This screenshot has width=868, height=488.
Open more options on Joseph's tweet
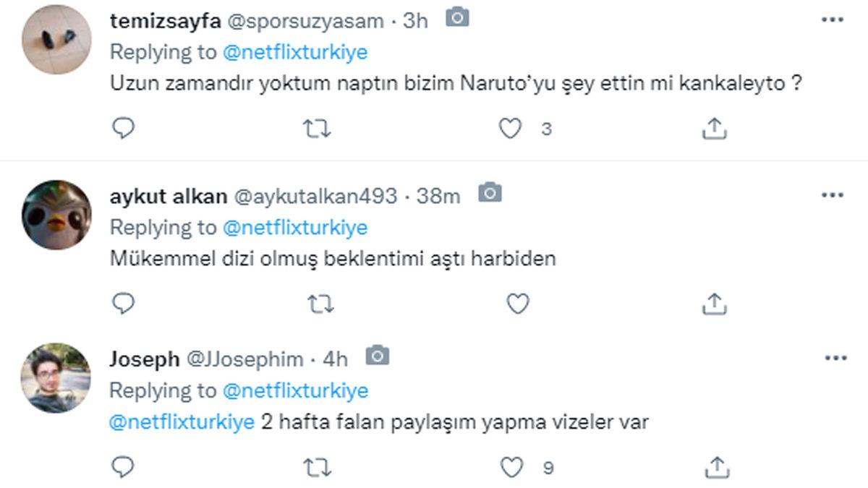point(833,358)
